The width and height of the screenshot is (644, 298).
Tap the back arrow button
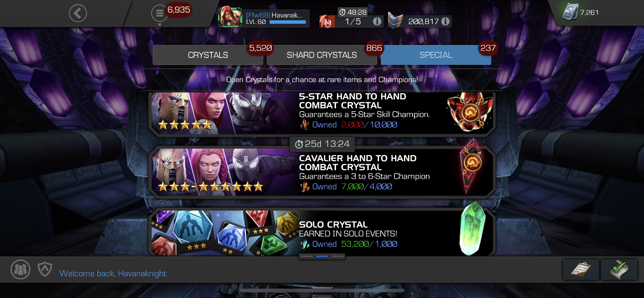click(x=78, y=13)
